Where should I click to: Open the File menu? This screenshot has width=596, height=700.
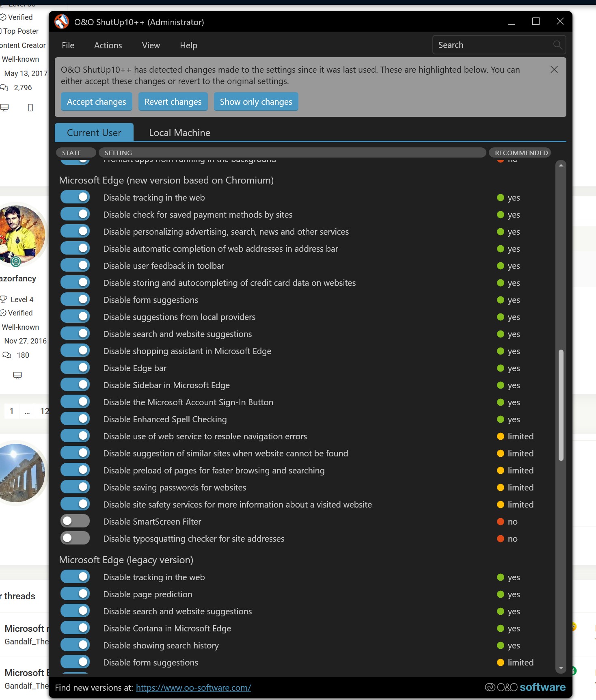(68, 45)
